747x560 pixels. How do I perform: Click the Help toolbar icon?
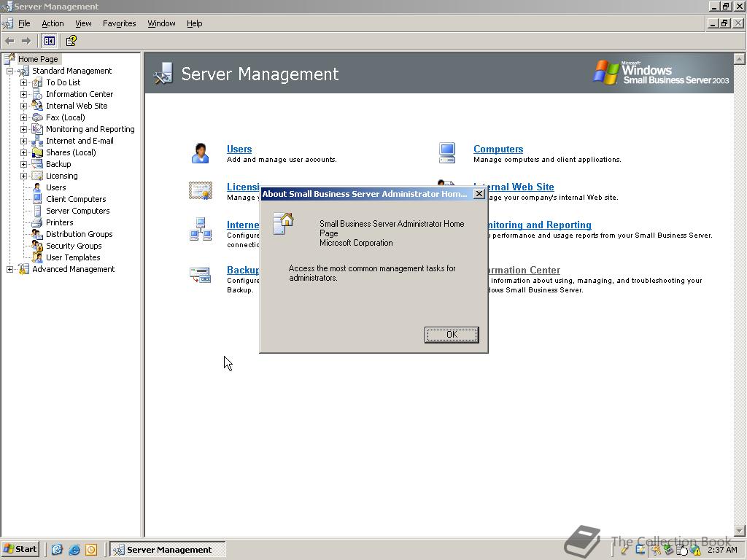(x=71, y=41)
